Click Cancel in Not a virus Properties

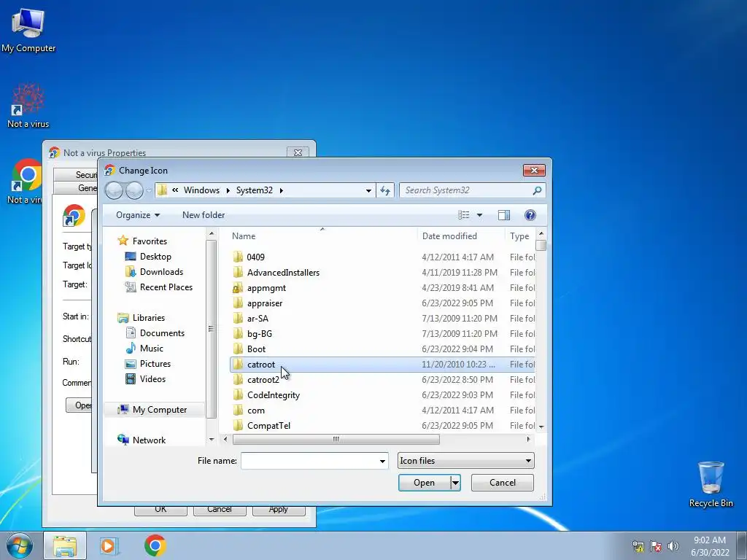pos(220,510)
